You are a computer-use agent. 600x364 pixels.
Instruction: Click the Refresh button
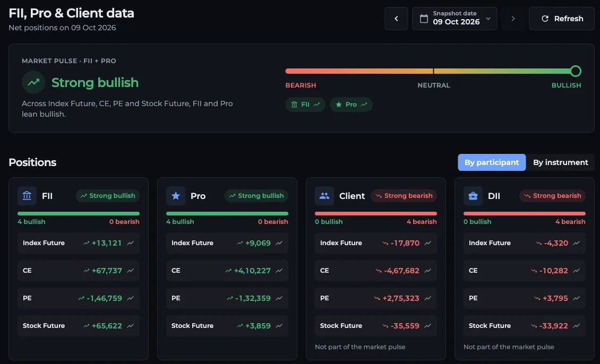(561, 19)
